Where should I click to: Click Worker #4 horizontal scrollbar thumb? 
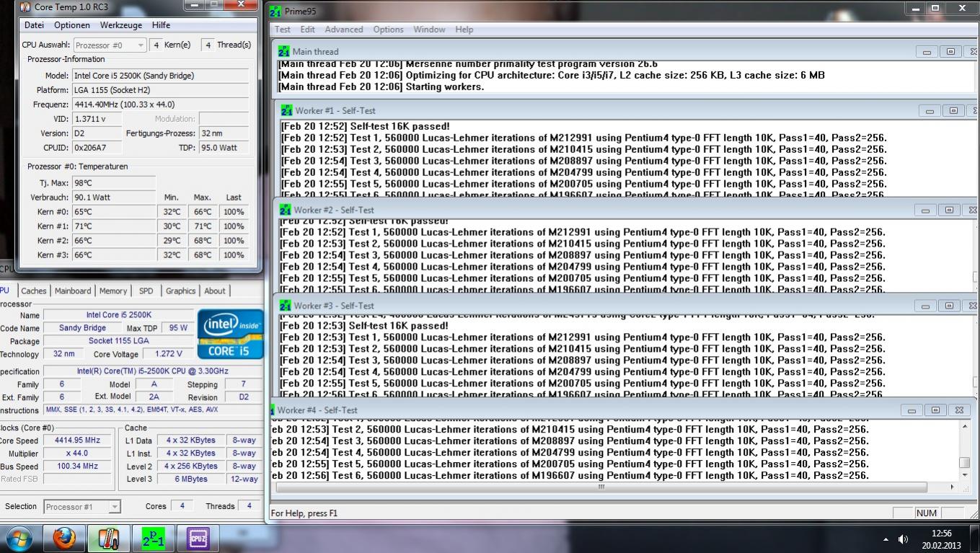tap(601, 487)
